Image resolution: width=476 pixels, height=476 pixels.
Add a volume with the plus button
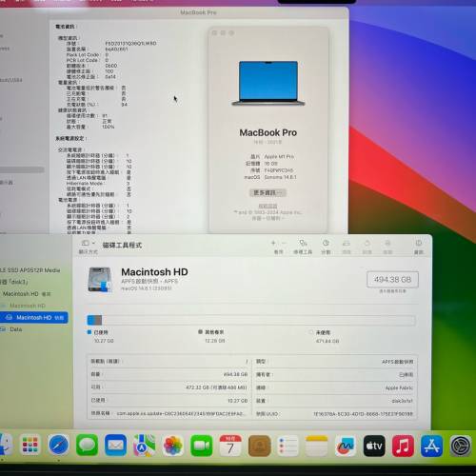pyautogui.click(x=273, y=243)
